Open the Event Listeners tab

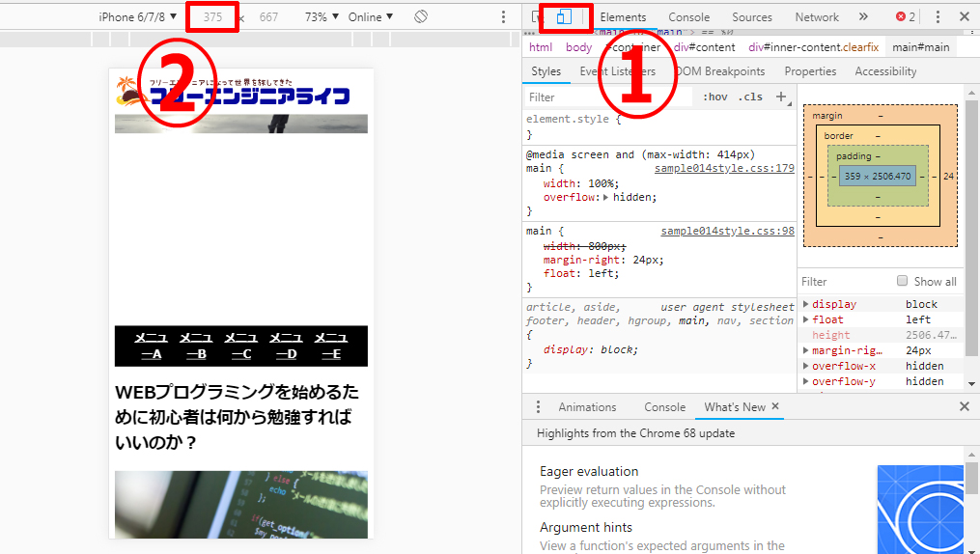click(617, 71)
